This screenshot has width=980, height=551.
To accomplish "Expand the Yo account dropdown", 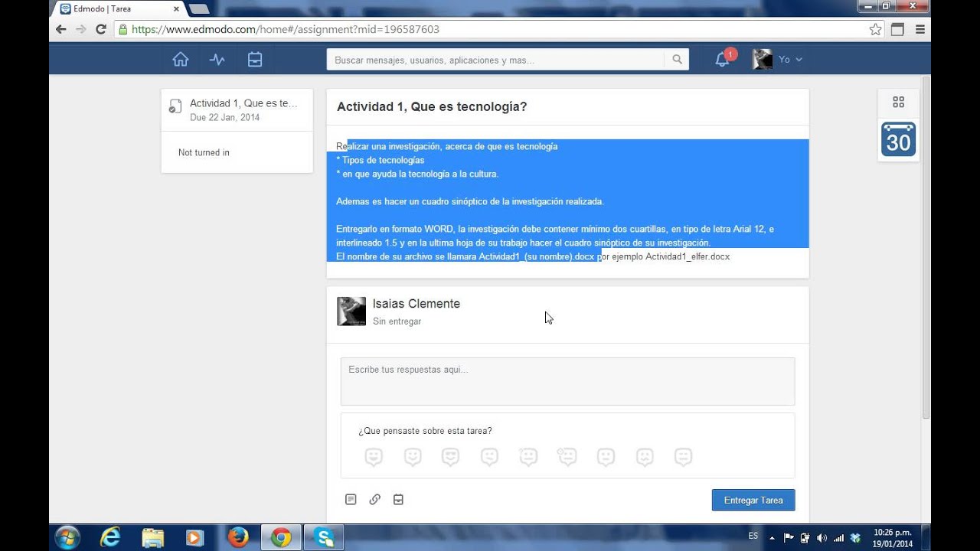I will [790, 59].
